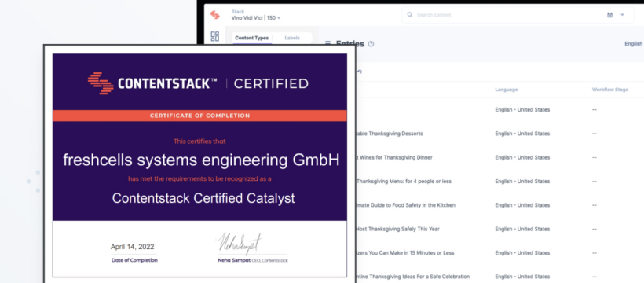Click the CERTIFIED word in the certificate header
This screenshot has width=644, height=283.
pos(271,84)
